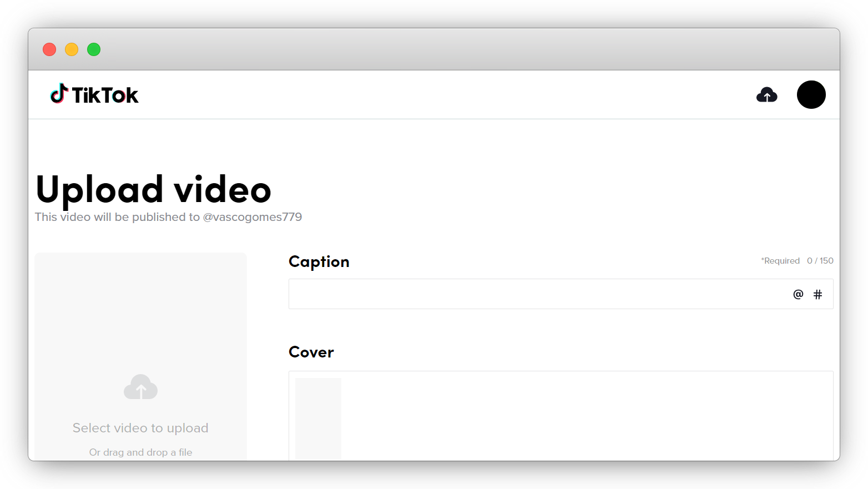Screen dimensions: 868x489
Task: Click the gray cloud upload icon
Action: coord(140,387)
